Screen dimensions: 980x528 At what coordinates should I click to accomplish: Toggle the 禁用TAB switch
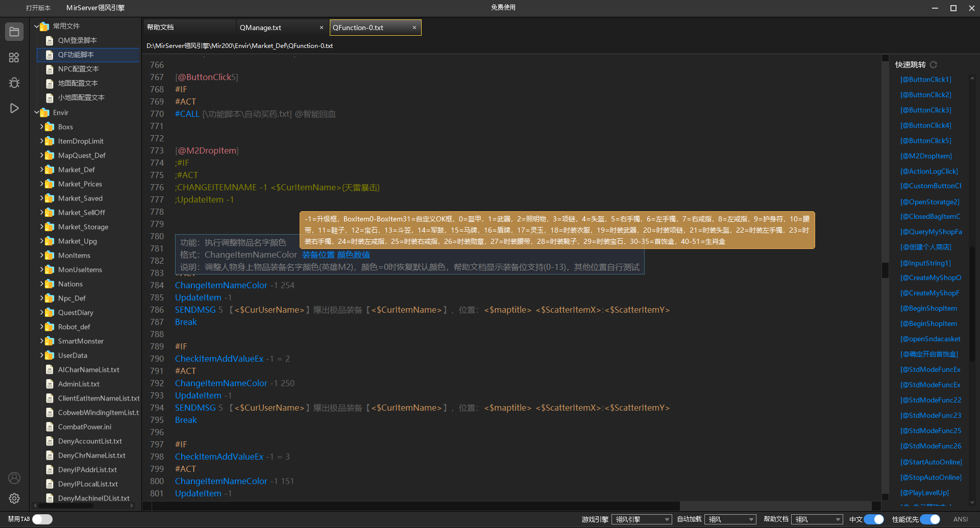click(x=42, y=519)
